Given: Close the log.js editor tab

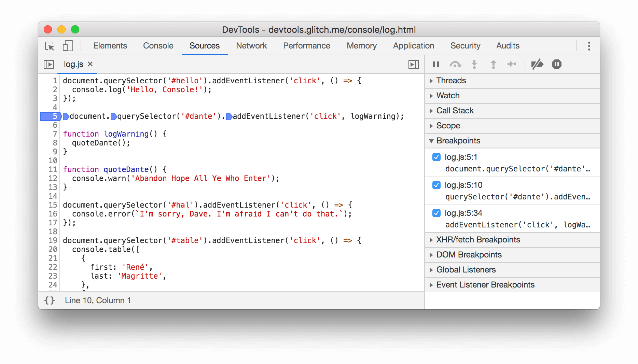Looking at the screenshot, I should 90,64.
